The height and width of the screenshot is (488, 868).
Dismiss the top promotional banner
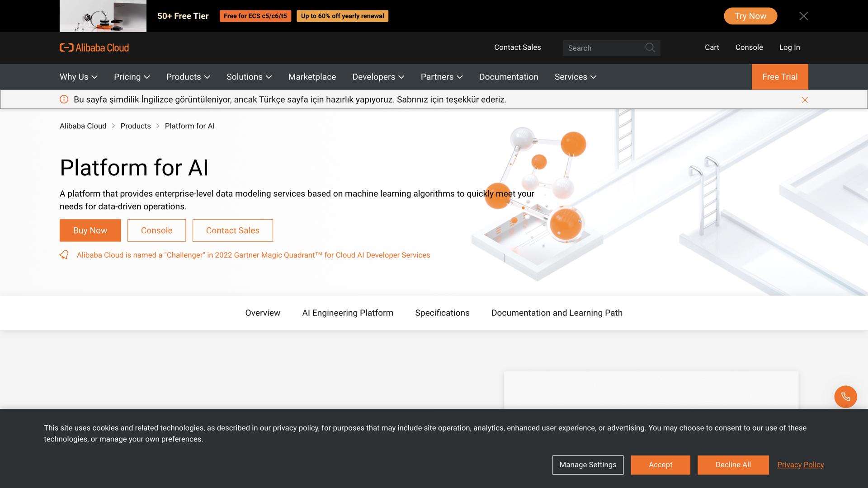803,16
